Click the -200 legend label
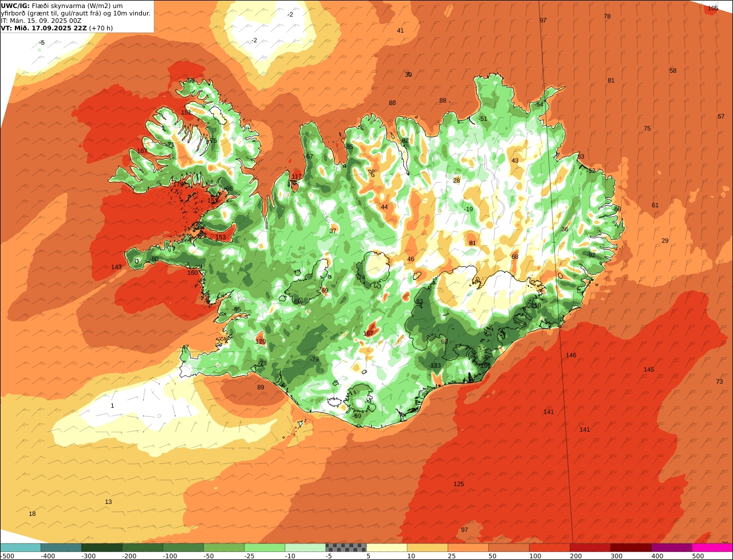The height and width of the screenshot is (560, 733). click(x=129, y=556)
